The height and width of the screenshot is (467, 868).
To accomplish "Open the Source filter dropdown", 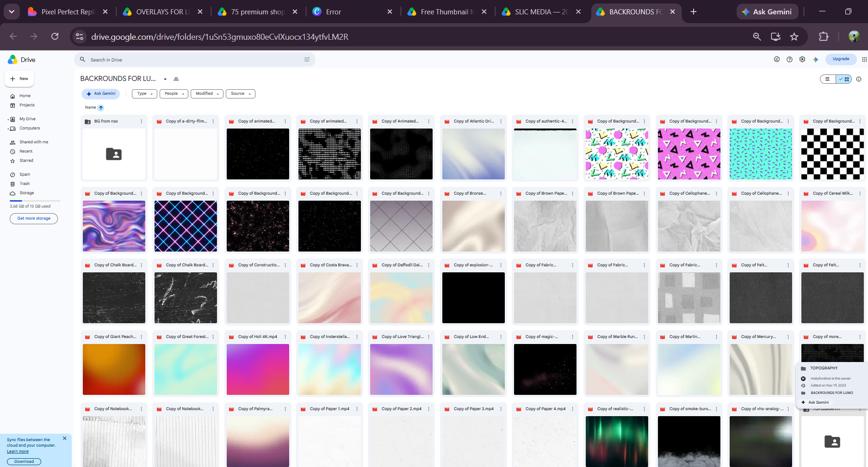I will tap(241, 94).
